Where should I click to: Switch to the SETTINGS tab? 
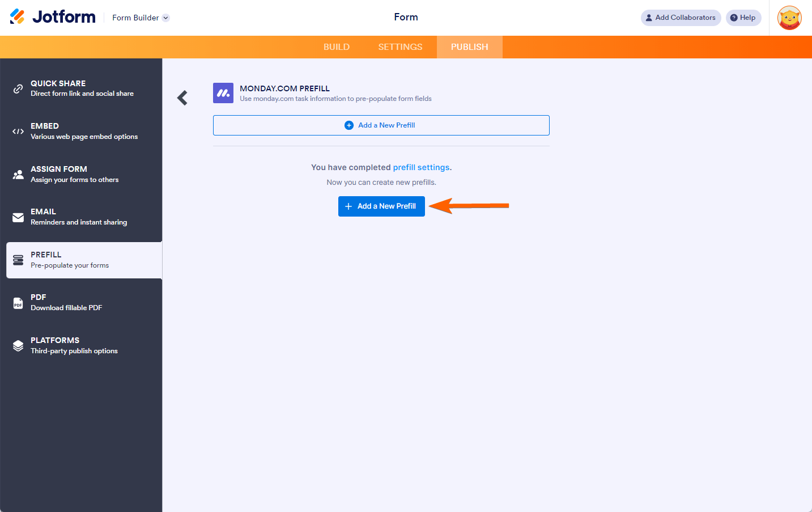[400, 47]
